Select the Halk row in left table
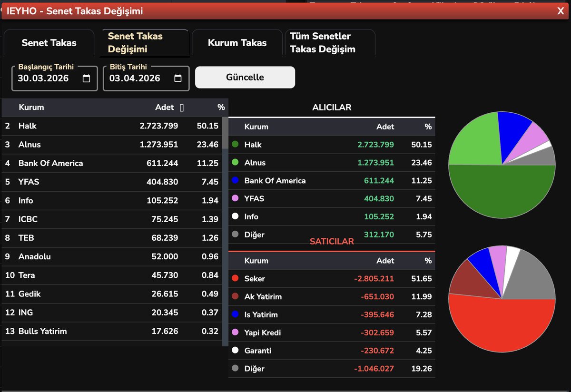This screenshot has height=392, width=571. coord(112,126)
